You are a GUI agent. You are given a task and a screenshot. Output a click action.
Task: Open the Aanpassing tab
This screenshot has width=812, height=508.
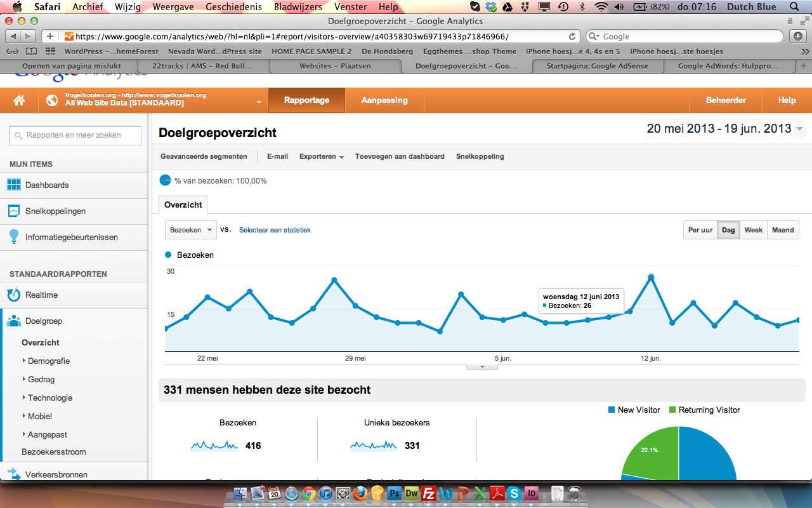pos(384,100)
